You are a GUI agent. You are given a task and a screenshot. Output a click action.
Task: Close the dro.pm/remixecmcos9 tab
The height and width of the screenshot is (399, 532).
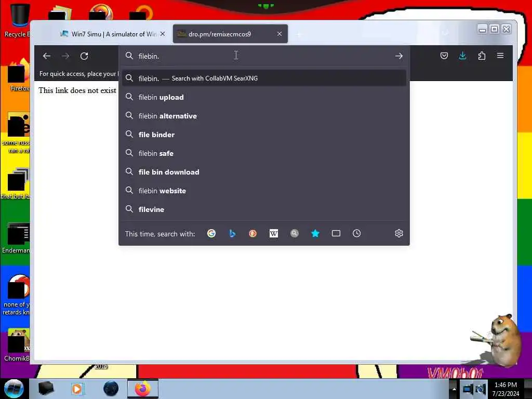click(279, 34)
